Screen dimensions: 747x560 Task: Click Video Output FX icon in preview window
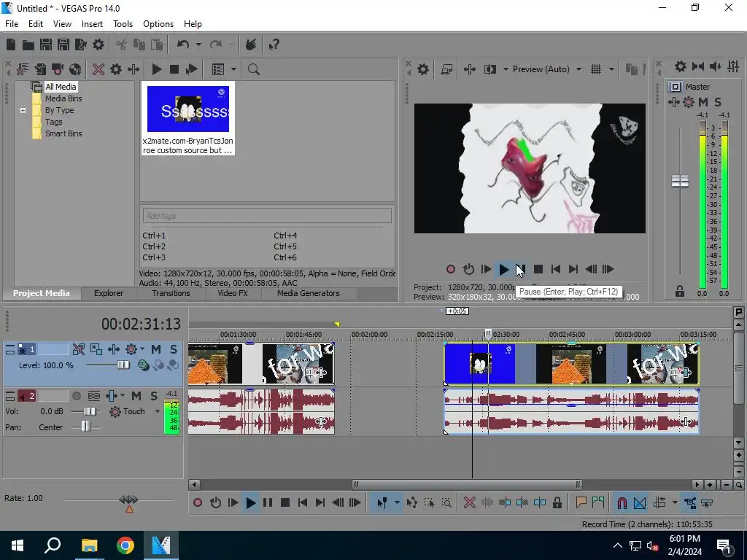tap(469, 69)
